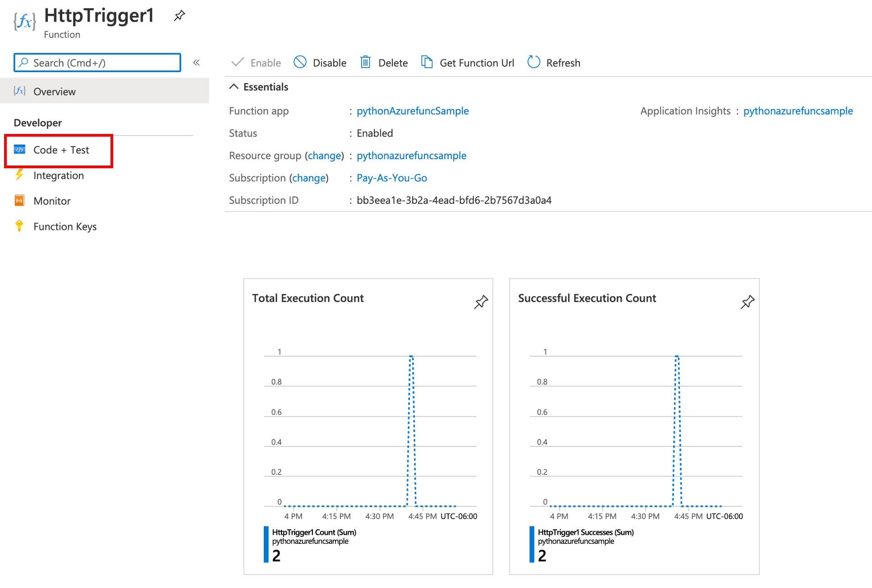The image size is (872, 588).
Task: Click change next to Resource group
Action: [x=325, y=156]
